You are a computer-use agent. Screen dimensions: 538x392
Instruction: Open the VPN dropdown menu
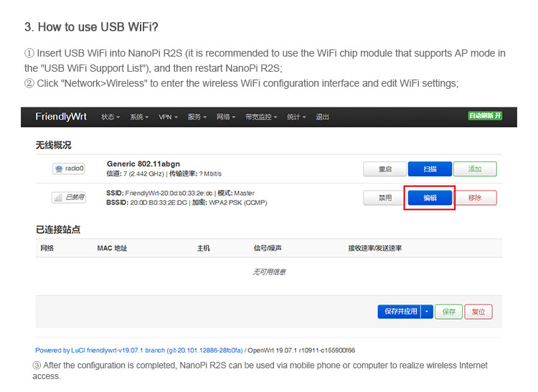click(169, 117)
